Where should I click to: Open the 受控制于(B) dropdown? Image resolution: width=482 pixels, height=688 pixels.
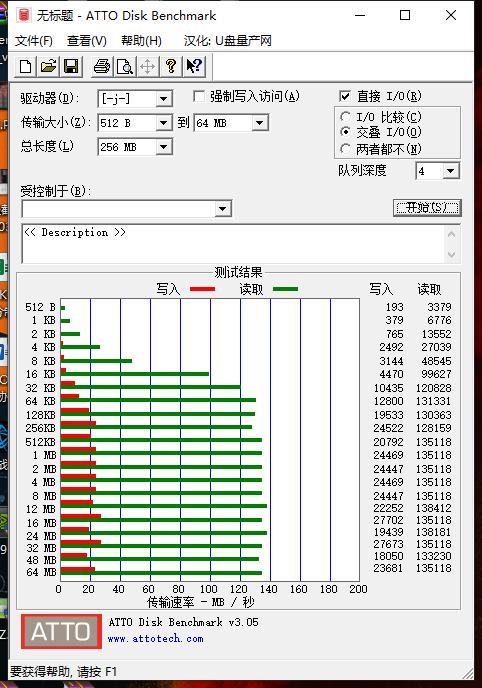tap(223, 209)
